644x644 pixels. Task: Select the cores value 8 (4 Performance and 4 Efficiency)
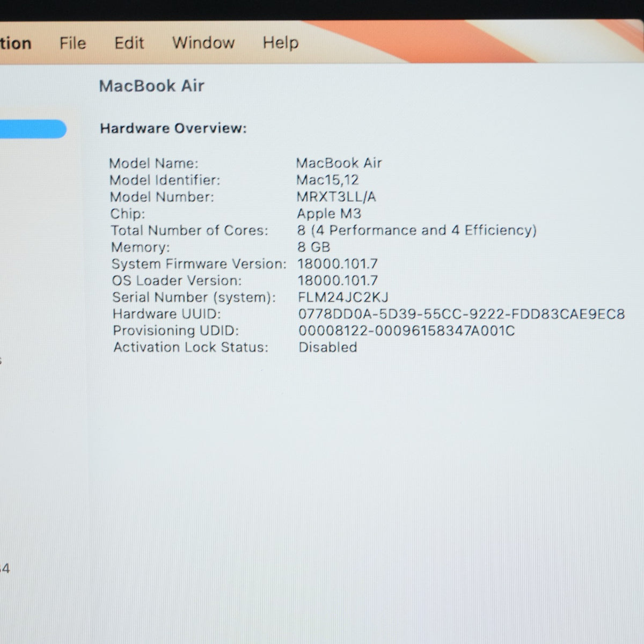tap(417, 231)
